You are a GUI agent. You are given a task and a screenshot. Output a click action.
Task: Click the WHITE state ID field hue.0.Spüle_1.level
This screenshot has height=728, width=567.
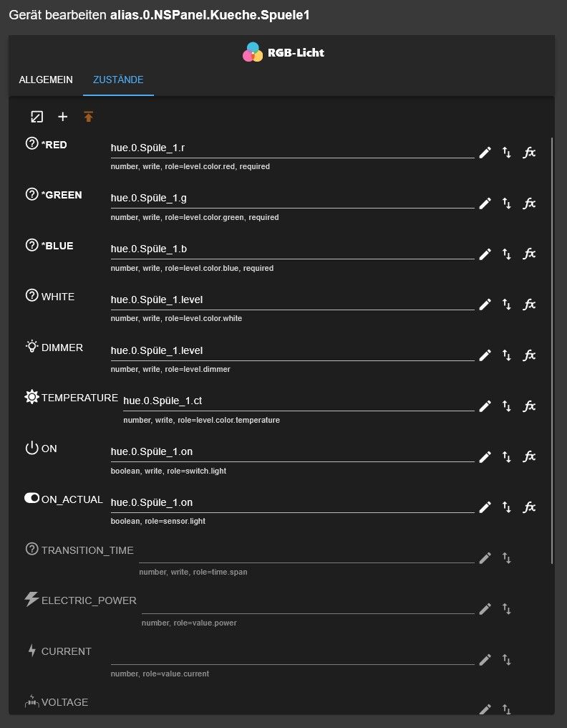(x=291, y=300)
